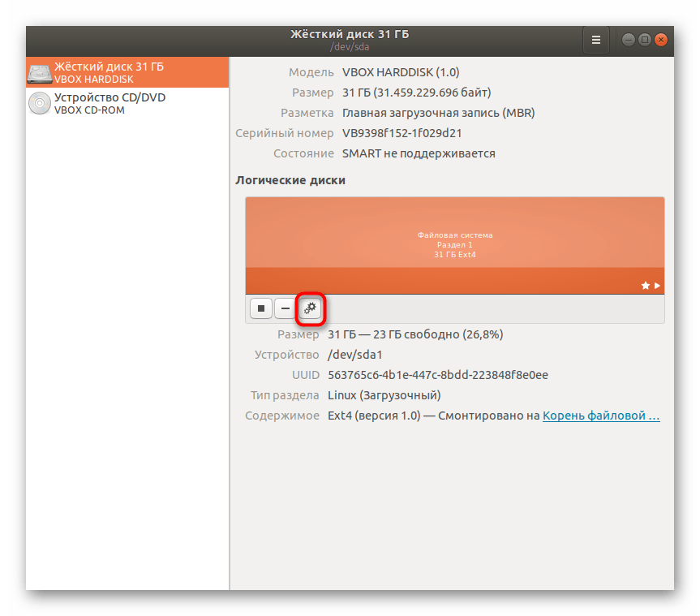Select 'Устройство CD/DVD' in device list

110,97
